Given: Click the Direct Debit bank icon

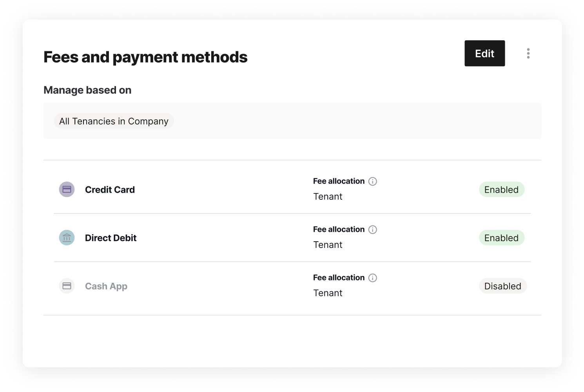Looking at the screenshot, I should (67, 238).
